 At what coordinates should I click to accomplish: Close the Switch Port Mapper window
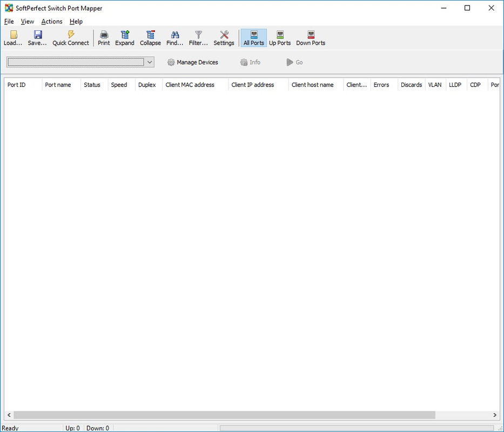click(x=491, y=8)
